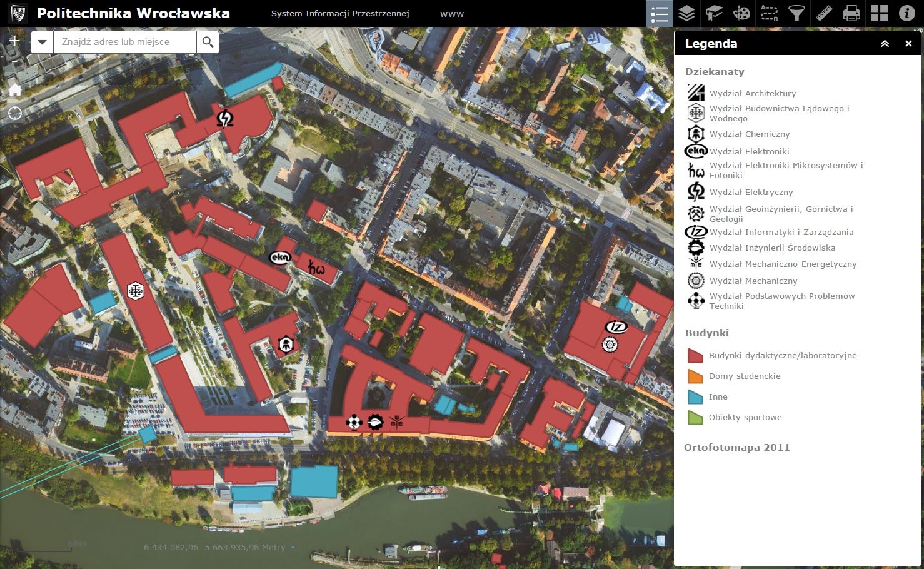Zoom in with the plus button

click(14, 41)
